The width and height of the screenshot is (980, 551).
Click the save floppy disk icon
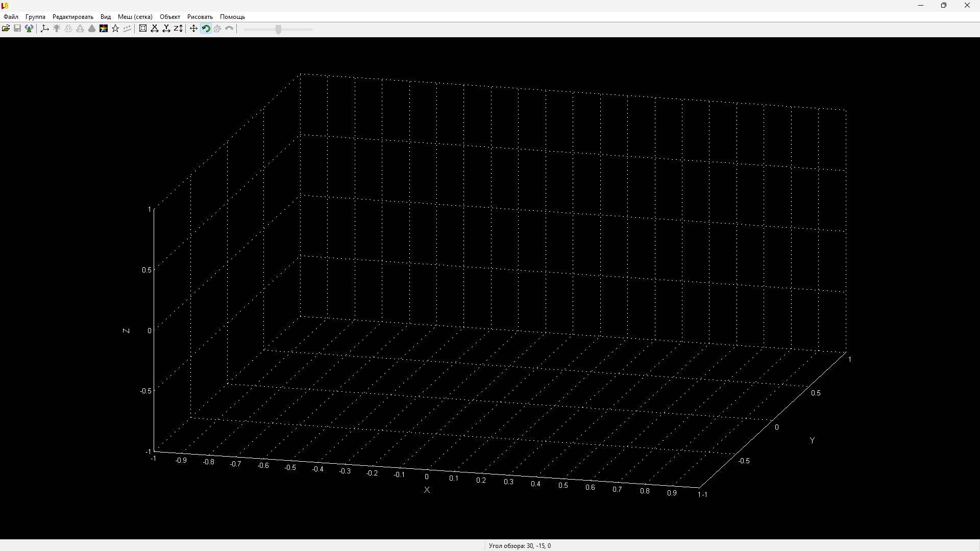17,29
